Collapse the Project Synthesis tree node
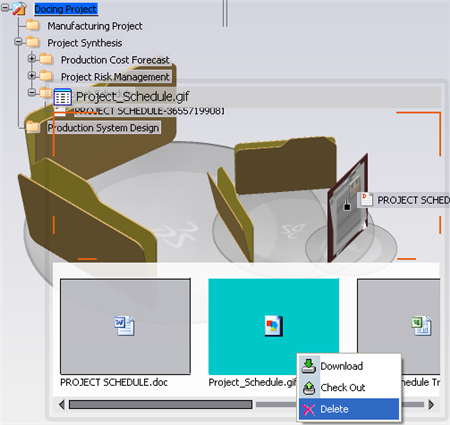Viewport: 450px width, 425px height. (x=18, y=42)
